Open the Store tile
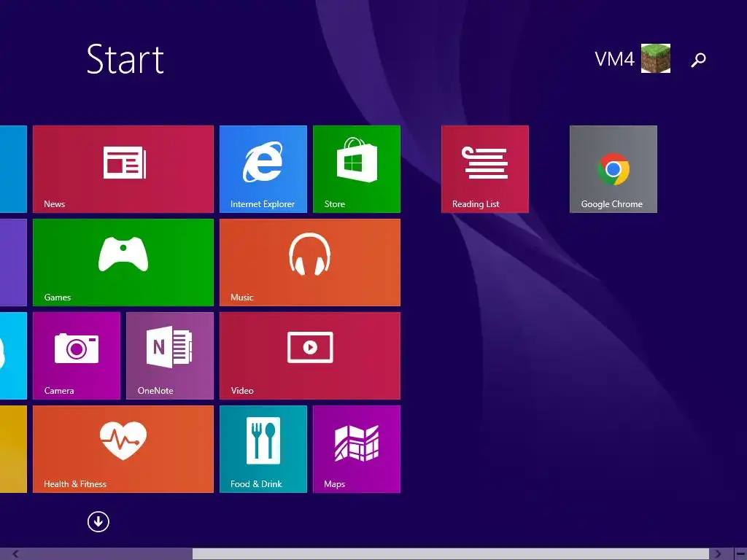The height and width of the screenshot is (560, 747). coord(356,169)
